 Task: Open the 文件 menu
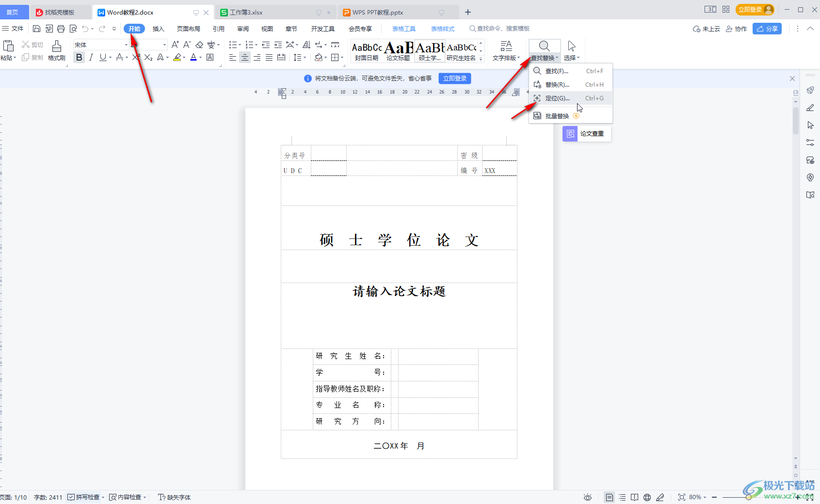(x=13, y=29)
